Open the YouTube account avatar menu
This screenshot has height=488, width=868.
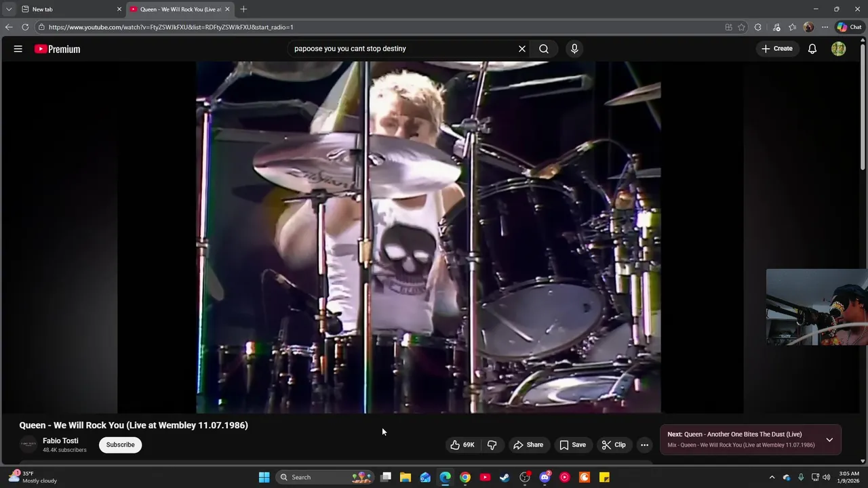pyautogui.click(x=839, y=49)
